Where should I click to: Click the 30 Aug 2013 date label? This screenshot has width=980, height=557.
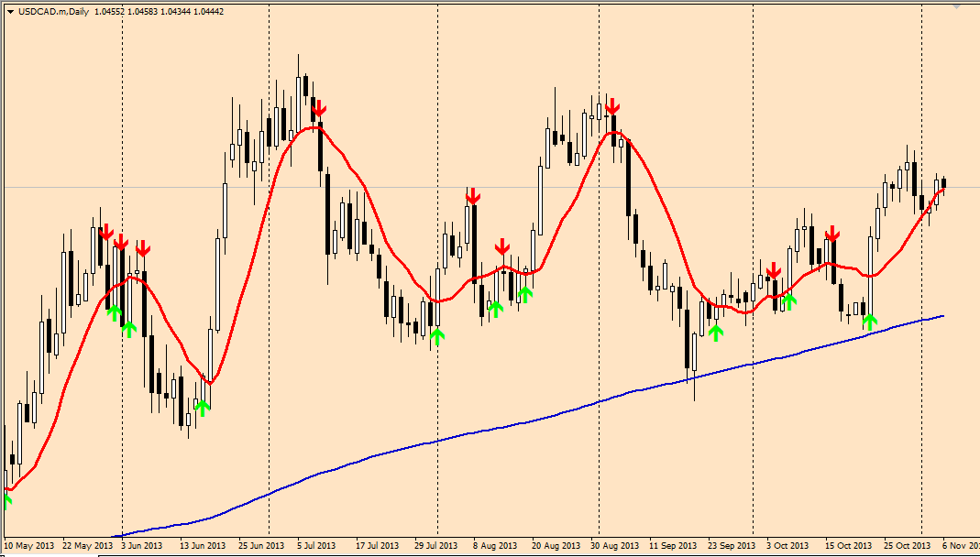613,545
